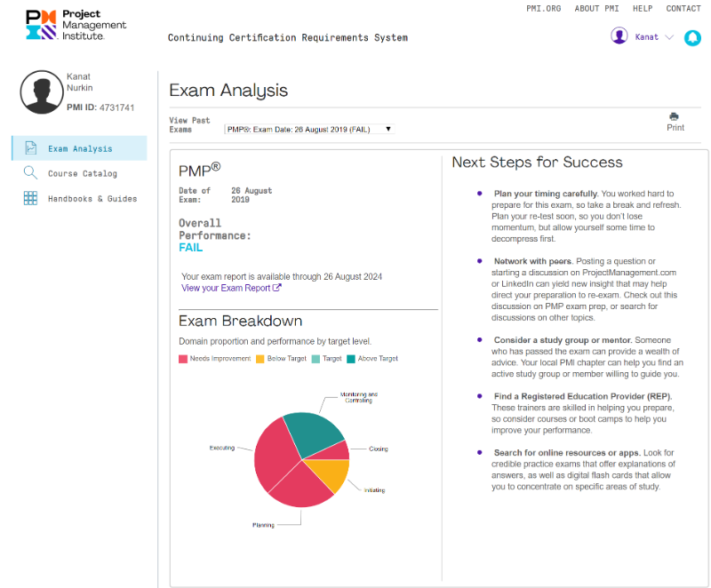Click the 26 August 2019 exam date value
711x588 pixels.
click(x=252, y=195)
